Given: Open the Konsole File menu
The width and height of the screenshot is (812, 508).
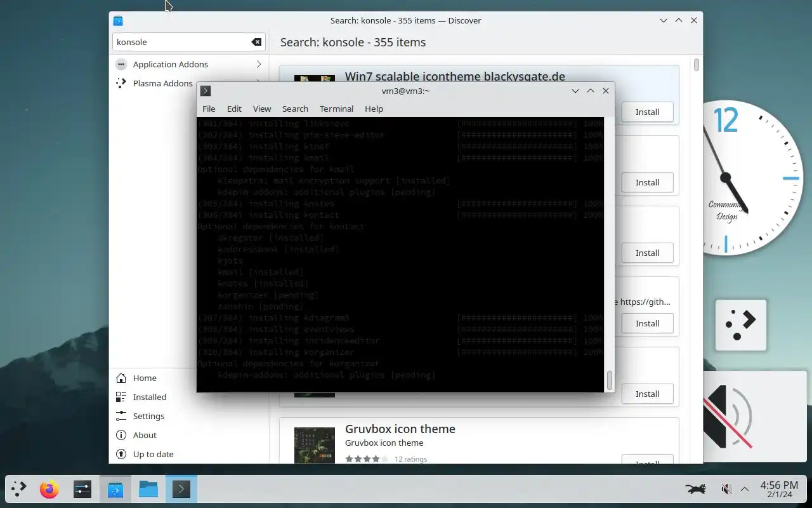Looking at the screenshot, I should pyautogui.click(x=209, y=109).
